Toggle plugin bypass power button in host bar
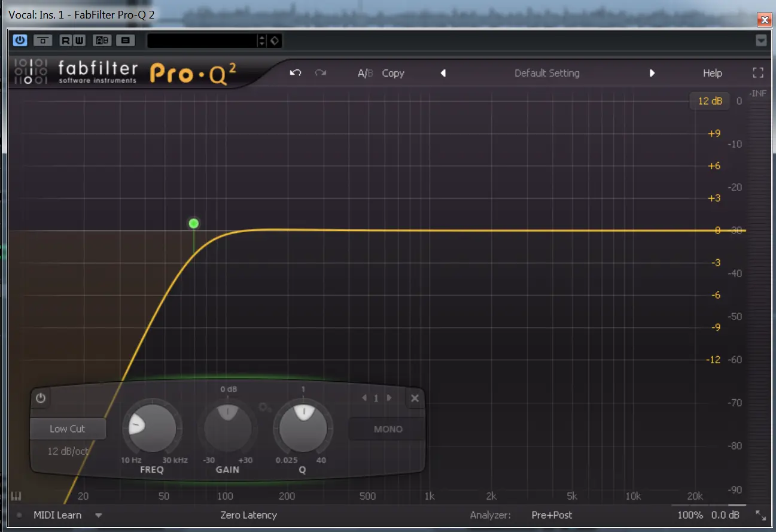776x532 pixels. (20, 40)
